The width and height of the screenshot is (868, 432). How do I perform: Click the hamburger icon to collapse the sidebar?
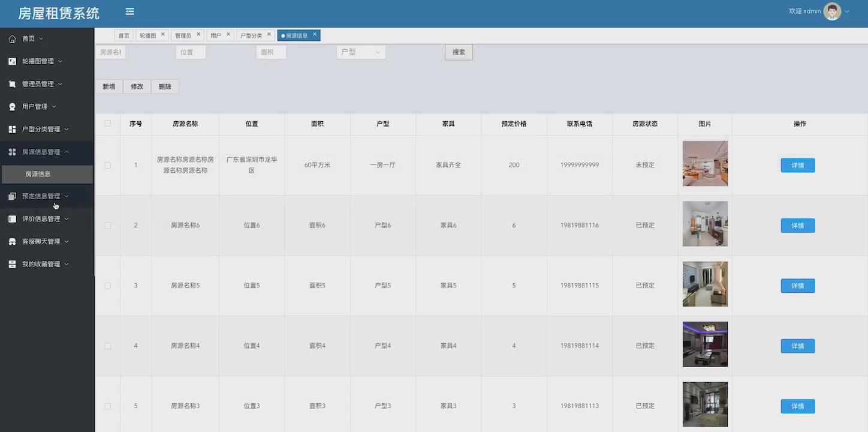129,11
